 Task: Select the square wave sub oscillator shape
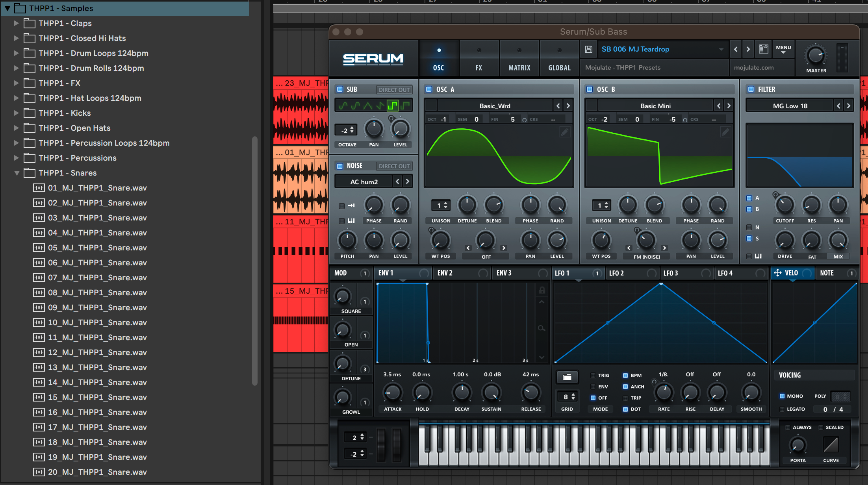click(393, 105)
